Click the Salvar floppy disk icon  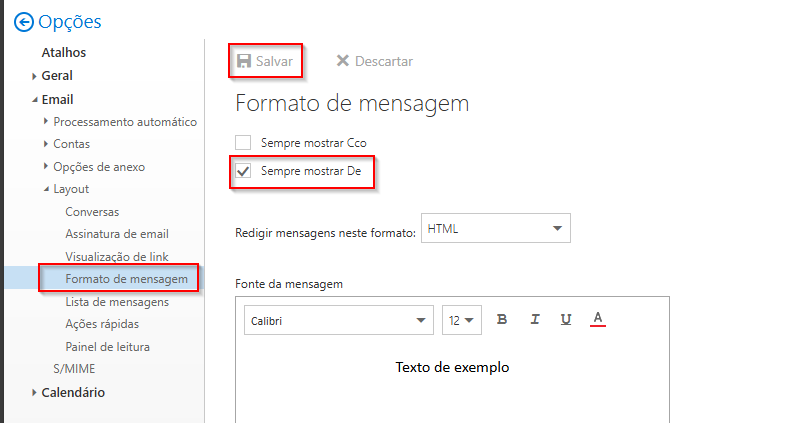244,61
